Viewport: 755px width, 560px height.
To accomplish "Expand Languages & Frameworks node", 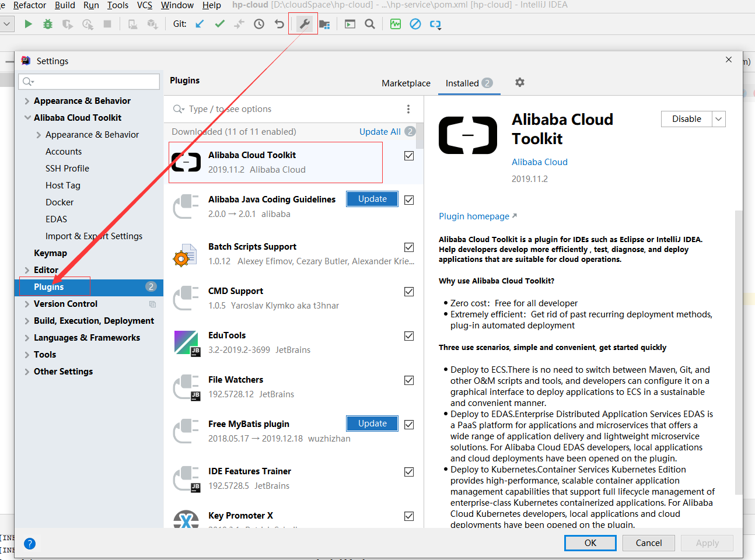I will point(27,338).
